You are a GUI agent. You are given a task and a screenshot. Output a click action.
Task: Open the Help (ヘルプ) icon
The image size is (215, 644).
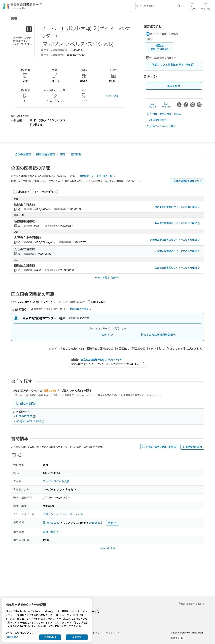point(191,7)
